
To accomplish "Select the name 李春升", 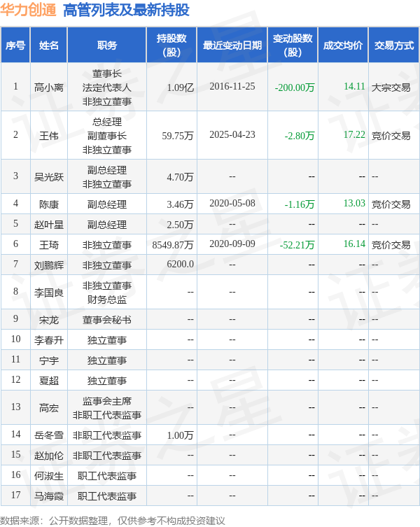I will [x=49, y=340].
